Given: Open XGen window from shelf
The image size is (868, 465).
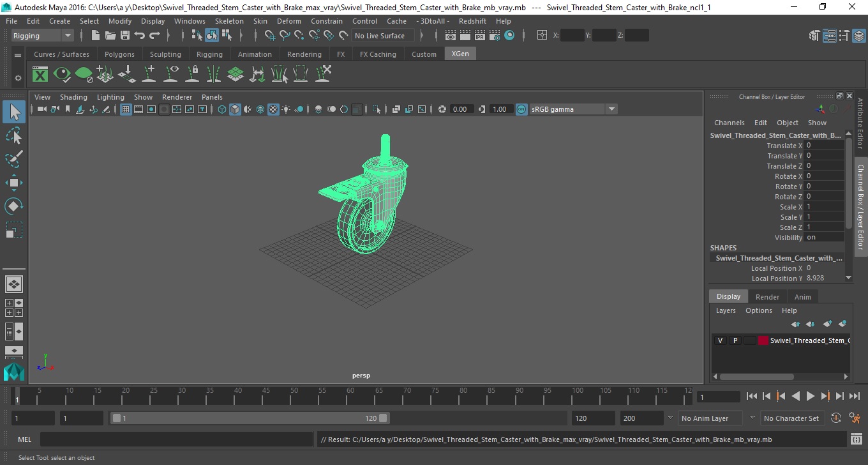Looking at the screenshot, I should click(40, 75).
